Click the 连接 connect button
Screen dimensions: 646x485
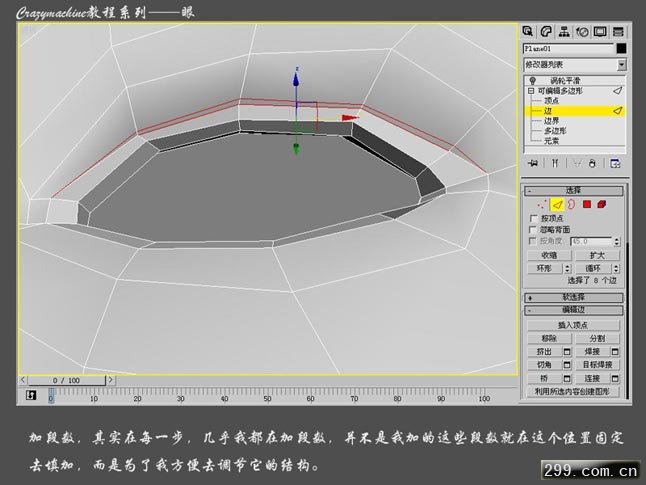(x=592, y=378)
